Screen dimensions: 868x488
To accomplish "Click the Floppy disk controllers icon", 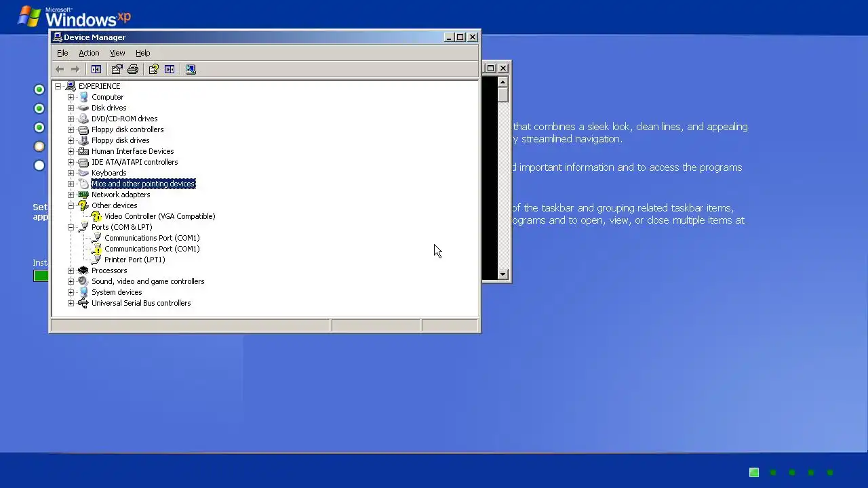I will pyautogui.click(x=83, y=129).
